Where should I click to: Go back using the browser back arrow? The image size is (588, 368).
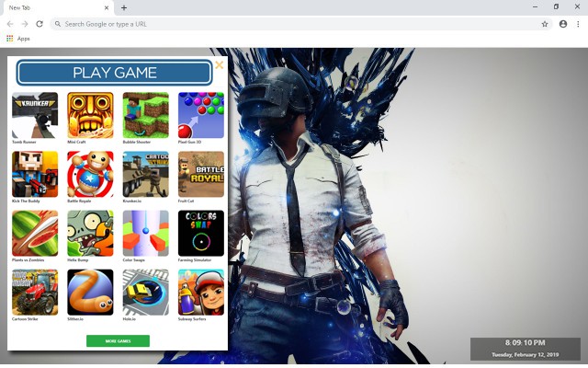[10, 24]
